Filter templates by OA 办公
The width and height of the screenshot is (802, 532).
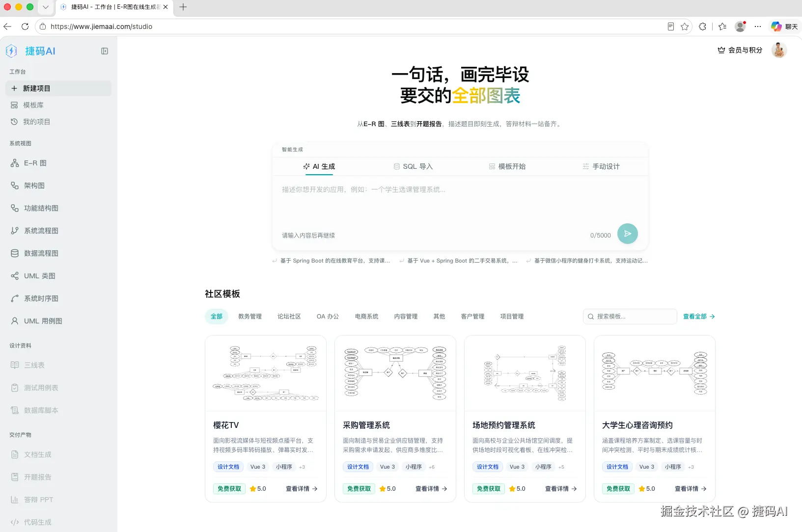coord(328,317)
